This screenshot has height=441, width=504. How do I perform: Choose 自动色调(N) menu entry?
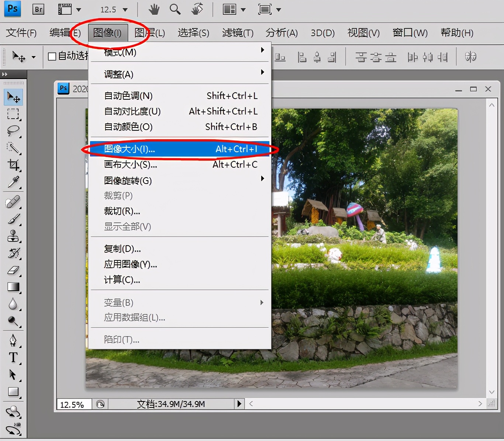coord(180,96)
